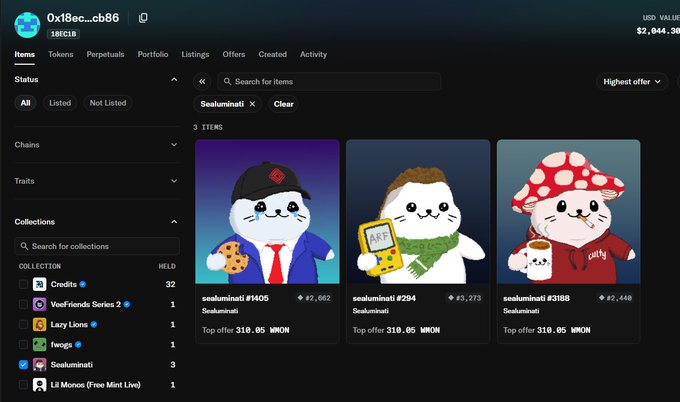The width and height of the screenshot is (680, 402).
Task: Click the magnifier icon in item search
Action: click(x=227, y=82)
